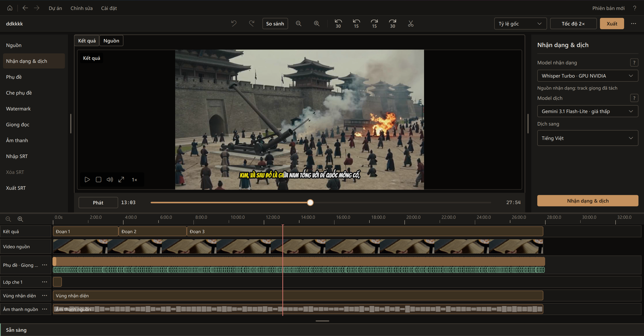This screenshot has width=644, height=336.
Task: Zoom out the preview from the top toolbar
Action: 299,23
